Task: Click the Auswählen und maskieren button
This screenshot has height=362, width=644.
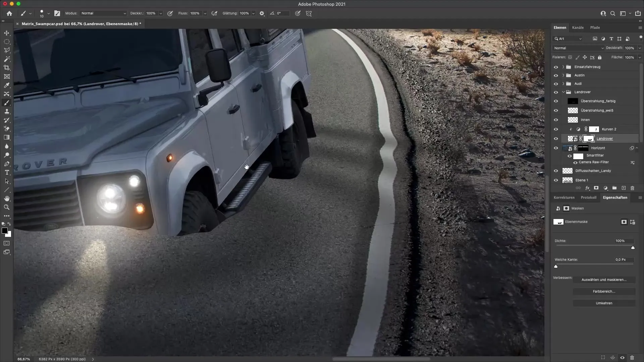Action: [x=604, y=280]
